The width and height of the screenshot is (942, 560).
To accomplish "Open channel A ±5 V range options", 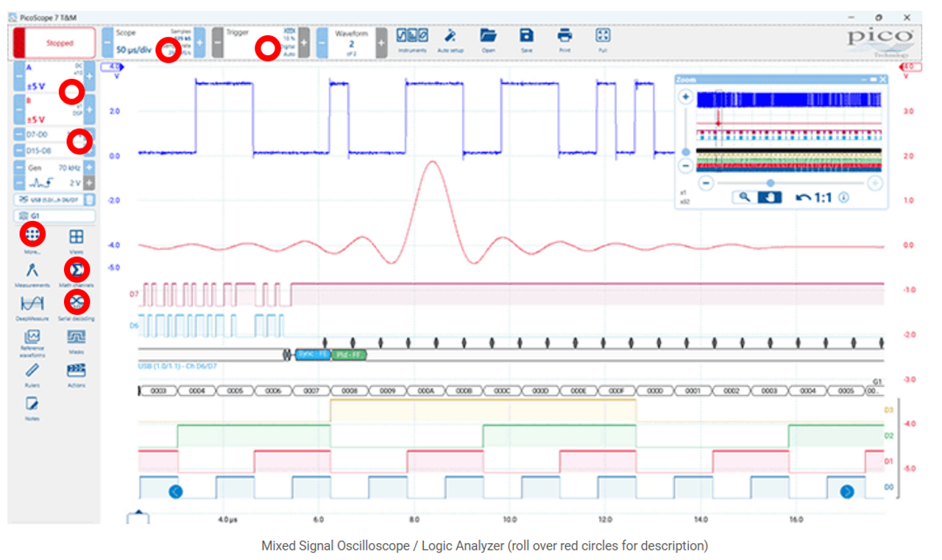I will [x=37, y=86].
